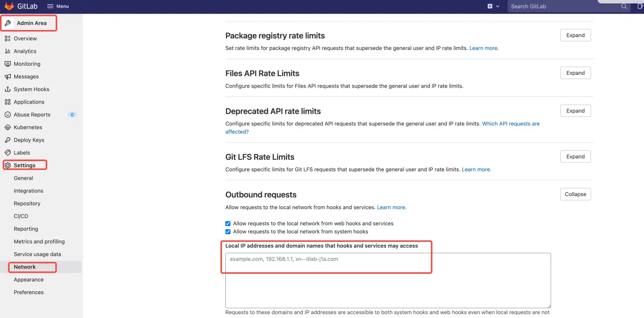Click the Overview sidebar icon
This screenshot has width=644, height=318.
[7, 39]
